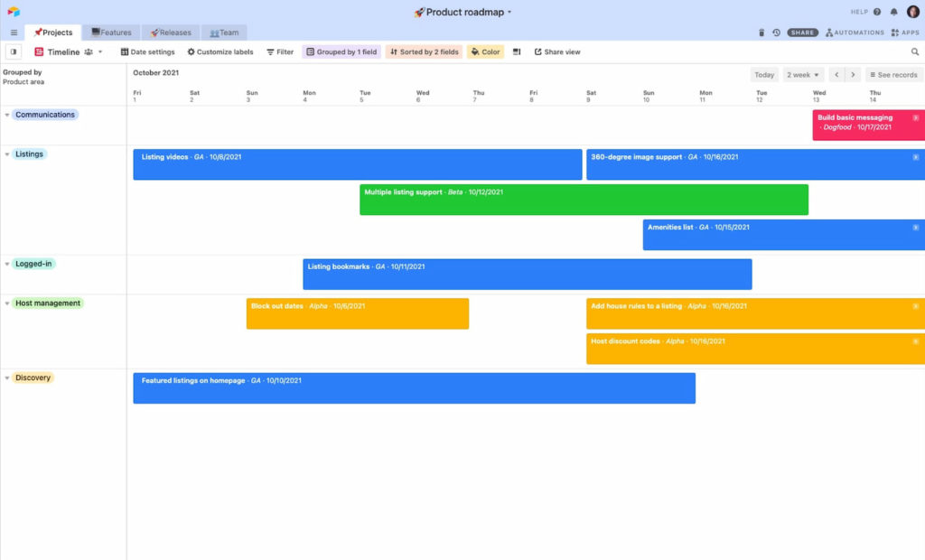Jump to Today on the timeline
This screenshot has height=560, width=925.
(763, 75)
